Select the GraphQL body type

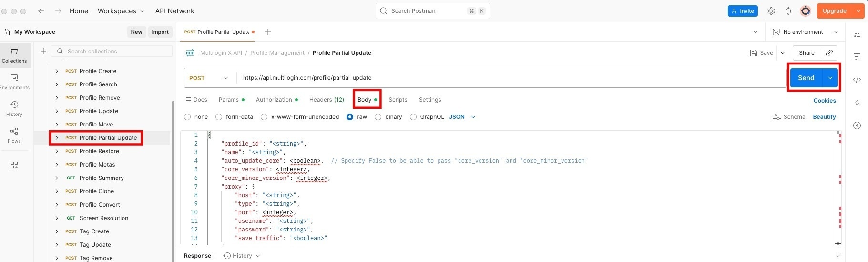click(413, 117)
